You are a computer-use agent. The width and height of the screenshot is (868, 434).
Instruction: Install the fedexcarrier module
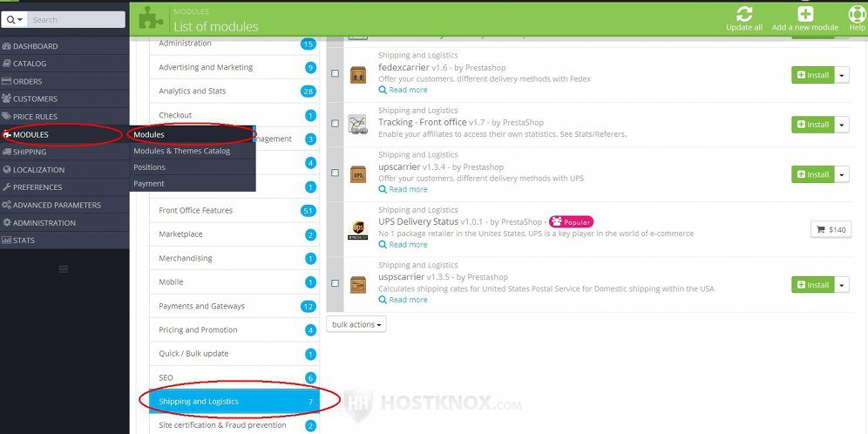tap(812, 75)
